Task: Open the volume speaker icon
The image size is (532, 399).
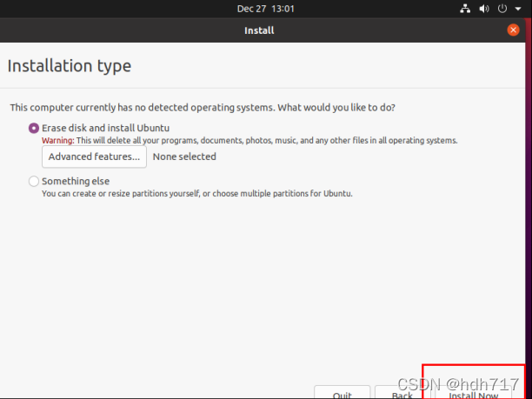Action: tap(484, 9)
